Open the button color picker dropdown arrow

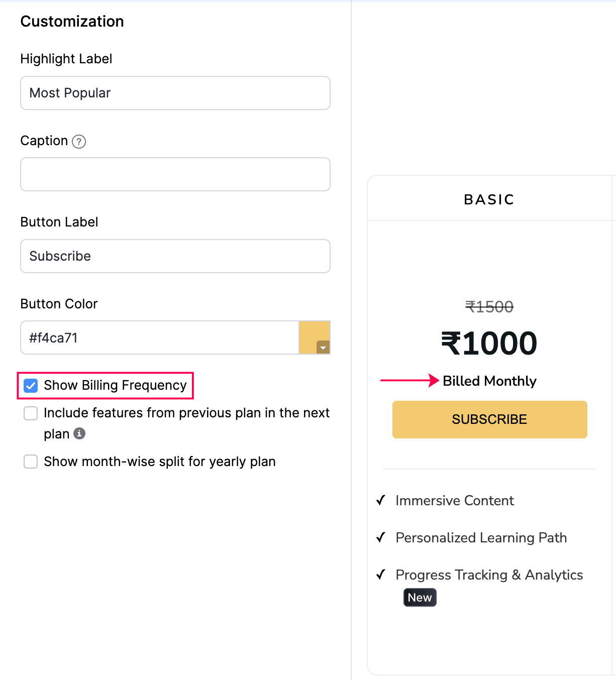pos(323,347)
